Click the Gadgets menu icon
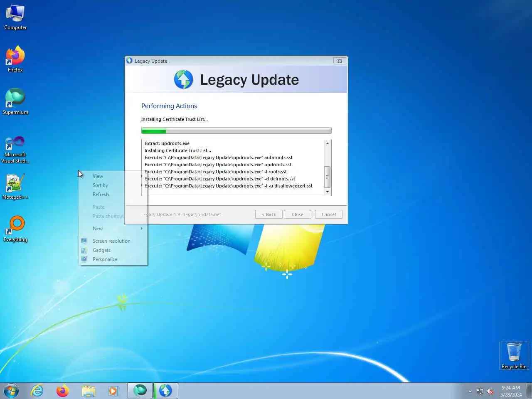 [84, 250]
